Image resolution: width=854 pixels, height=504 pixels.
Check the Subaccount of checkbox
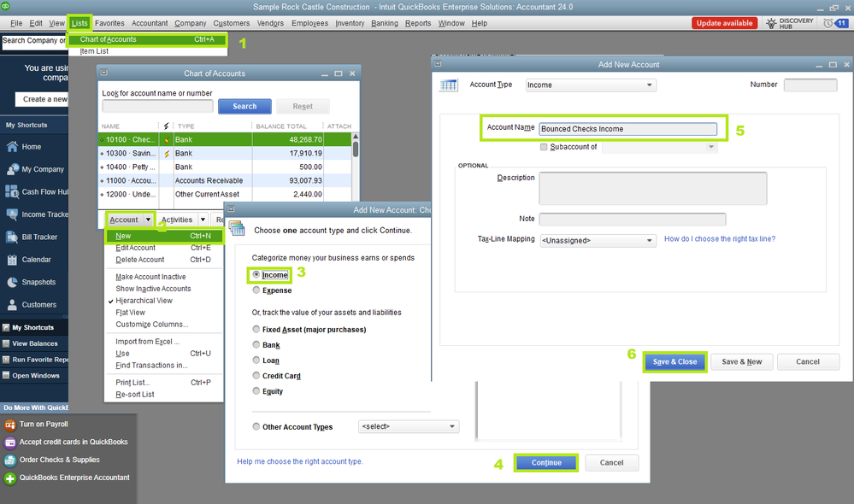pyautogui.click(x=544, y=147)
